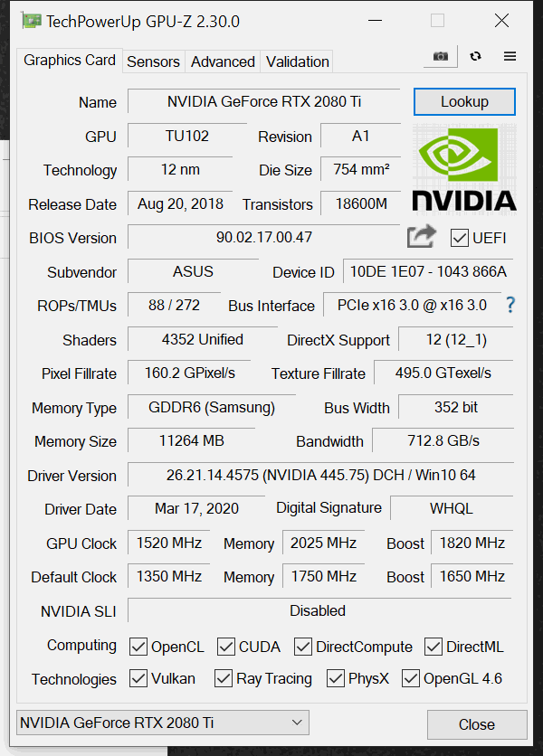Click the BIOS Version field 90.02.17.00.47
This screenshot has width=543, height=756.
[263, 237]
